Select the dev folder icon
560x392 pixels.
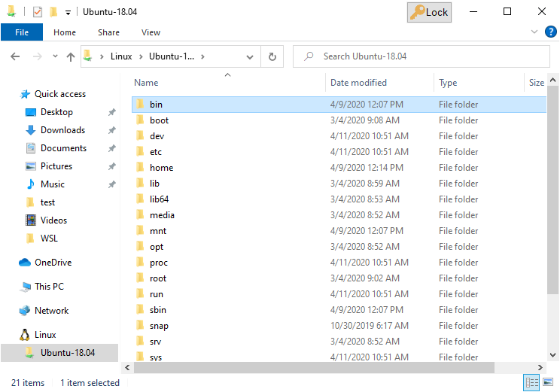140,135
